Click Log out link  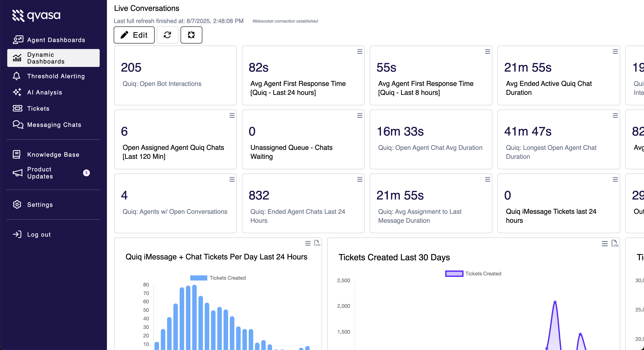click(x=39, y=234)
